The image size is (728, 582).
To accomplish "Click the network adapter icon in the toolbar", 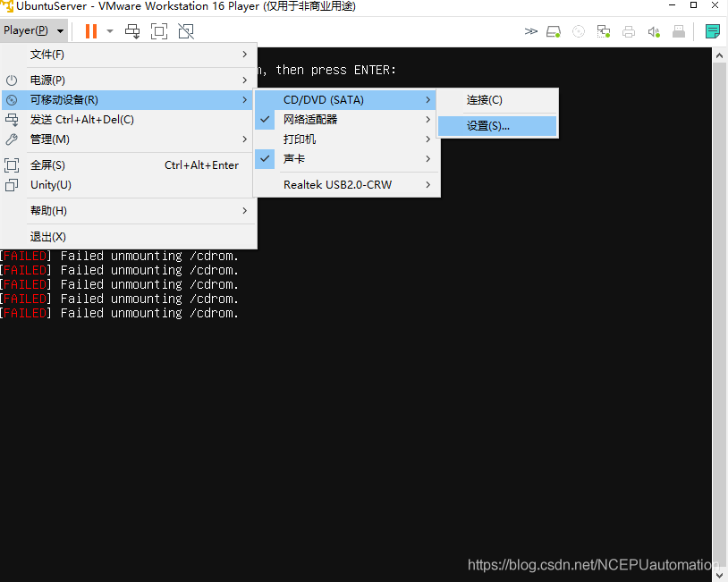I will [604, 31].
